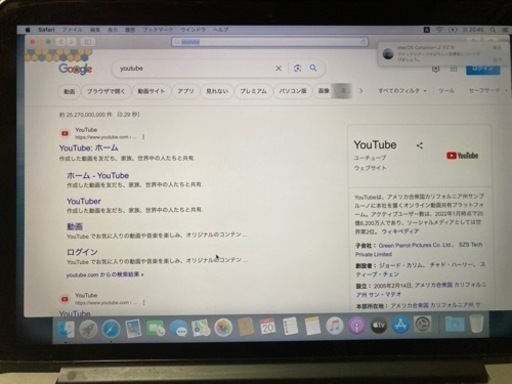This screenshot has width=512, height=384.
Task: Expand the すべてのフィルタ dropdown
Action: (402, 90)
